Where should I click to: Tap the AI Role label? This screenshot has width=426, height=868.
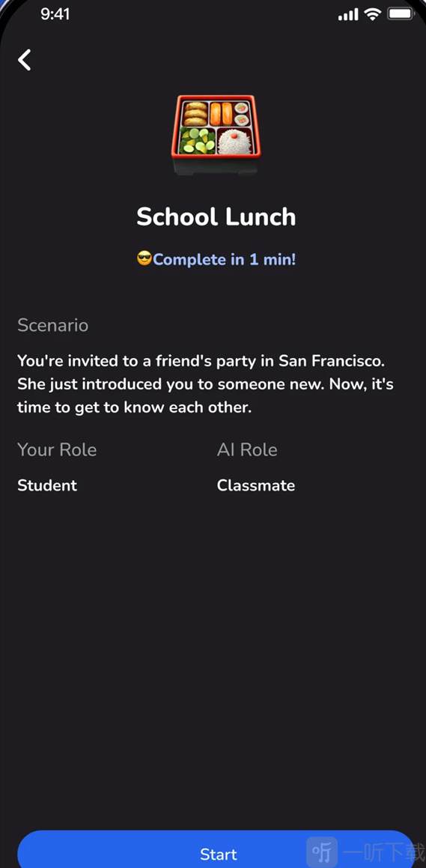pyautogui.click(x=247, y=449)
